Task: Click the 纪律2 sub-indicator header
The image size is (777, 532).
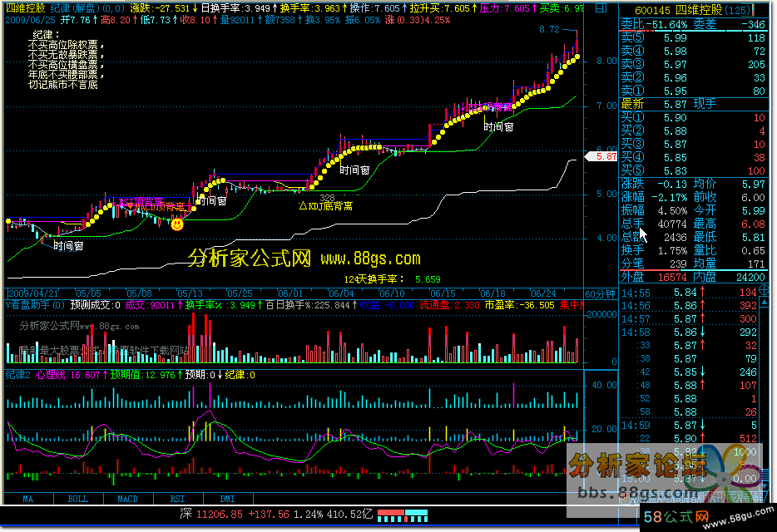Action: (x=17, y=375)
